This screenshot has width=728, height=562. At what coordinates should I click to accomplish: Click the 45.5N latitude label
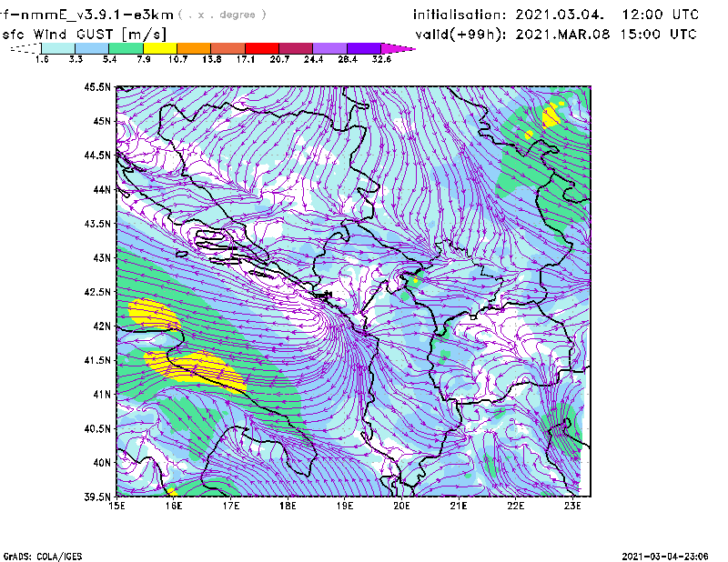[97, 87]
